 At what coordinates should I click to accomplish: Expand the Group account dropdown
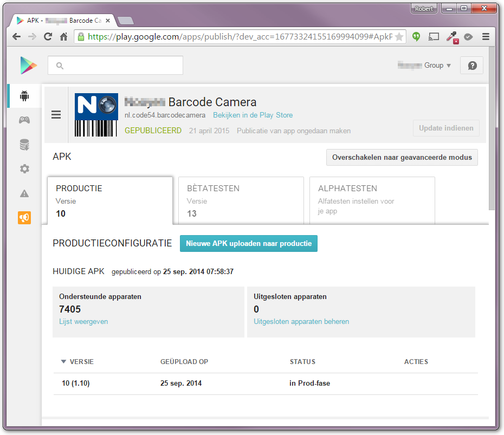tap(424, 66)
